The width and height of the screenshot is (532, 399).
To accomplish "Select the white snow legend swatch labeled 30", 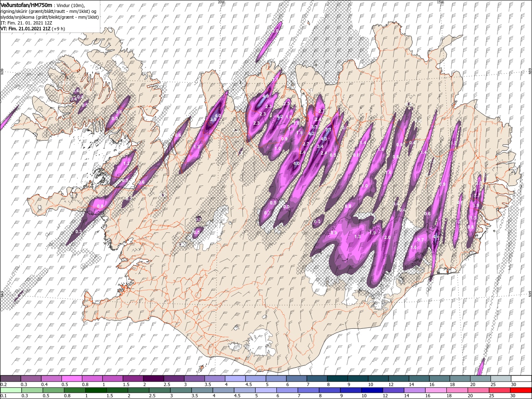I will click(x=521, y=379).
